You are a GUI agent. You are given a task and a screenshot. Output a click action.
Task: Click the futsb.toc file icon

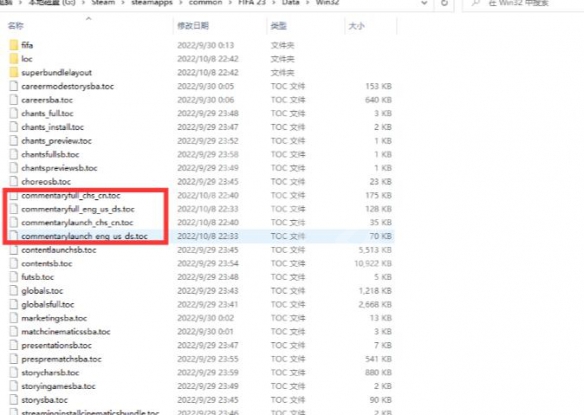pyautogui.click(x=14, y=277)
